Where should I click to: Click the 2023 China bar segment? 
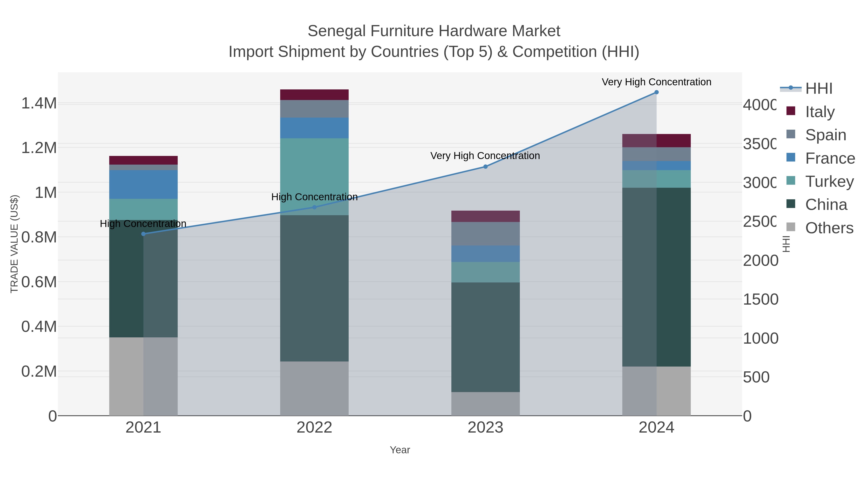pos(485,337)
